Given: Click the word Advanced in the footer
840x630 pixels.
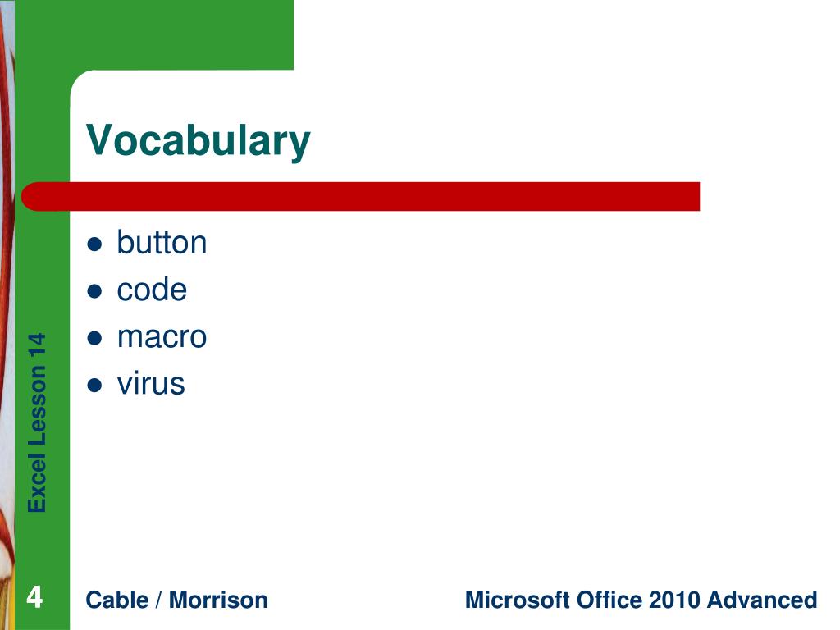Looking at the screenshot, I should [762, 600].
